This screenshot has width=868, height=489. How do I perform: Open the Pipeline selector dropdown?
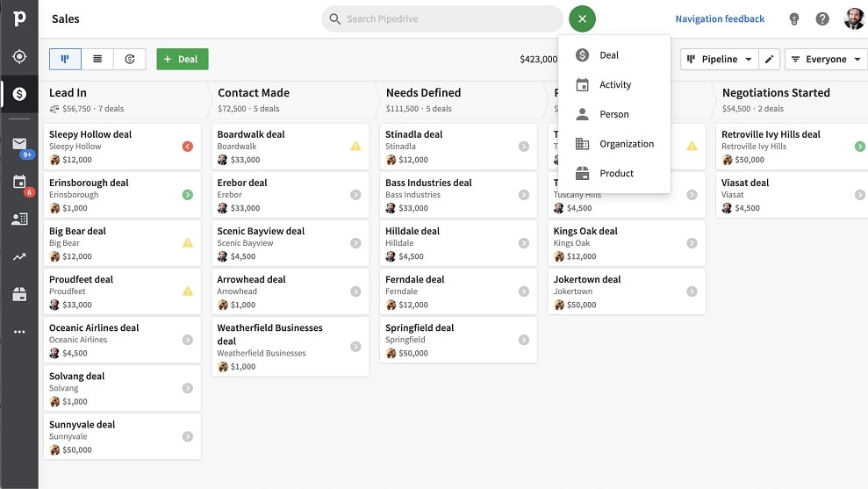pos(719,59)
